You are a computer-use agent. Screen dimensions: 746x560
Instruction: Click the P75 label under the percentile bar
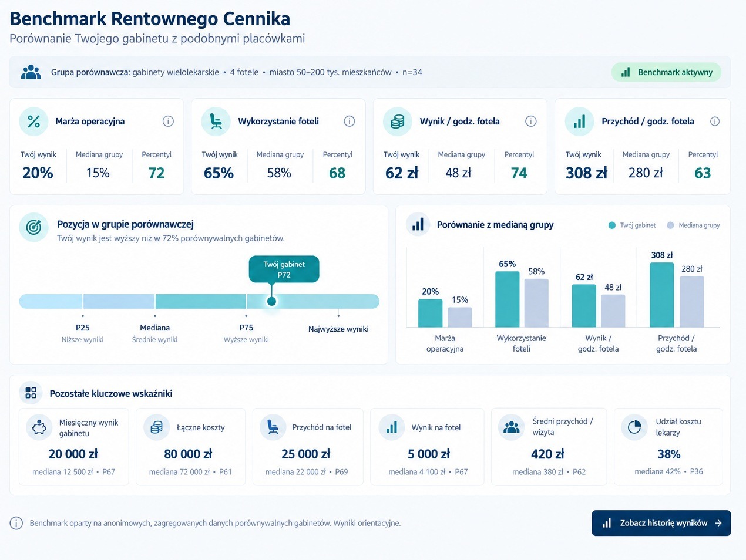point(246,328)
